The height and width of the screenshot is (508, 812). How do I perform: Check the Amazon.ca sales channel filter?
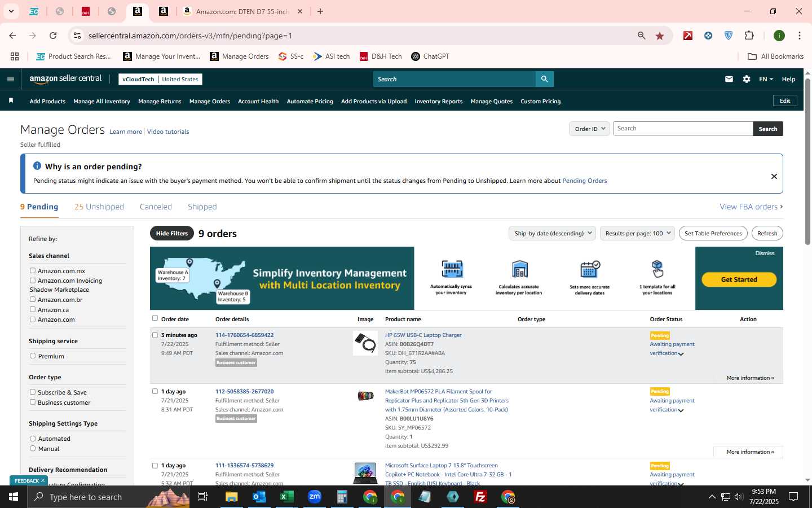coord(33,309)
